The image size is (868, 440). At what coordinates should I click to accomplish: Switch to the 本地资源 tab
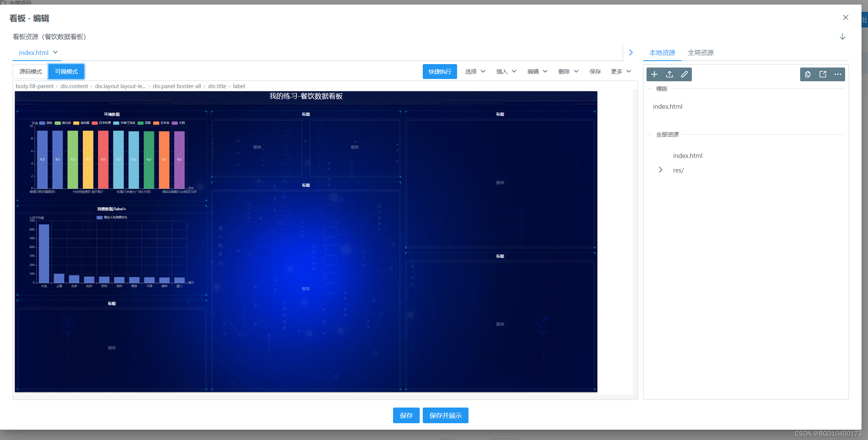(x=661, y=53)
